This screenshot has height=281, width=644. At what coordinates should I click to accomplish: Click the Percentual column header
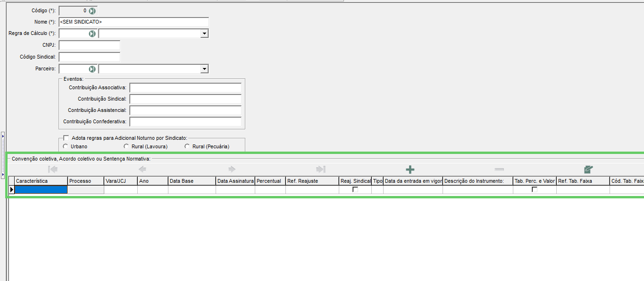coord(270,181)
